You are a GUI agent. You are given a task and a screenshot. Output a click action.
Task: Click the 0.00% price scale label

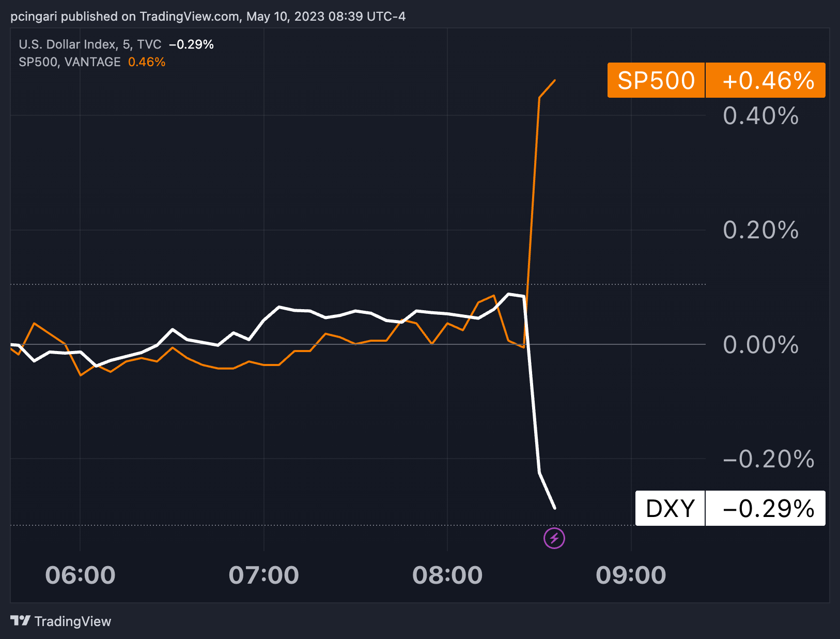click(761, 344)
